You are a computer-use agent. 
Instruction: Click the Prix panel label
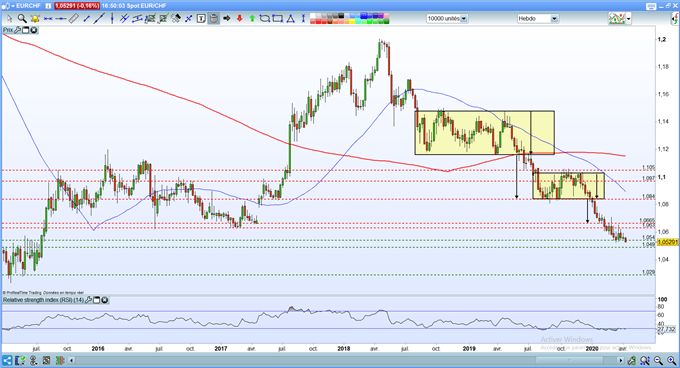(x=8, y=30)
